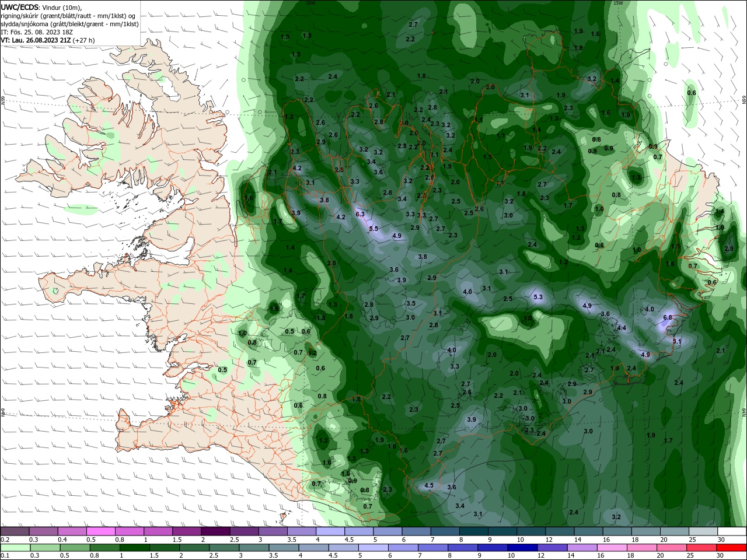This screenshot has width=747, height=560.
Task: Pick the dark teal snow legend swatch labeled 8
Action: pos(473,531)
